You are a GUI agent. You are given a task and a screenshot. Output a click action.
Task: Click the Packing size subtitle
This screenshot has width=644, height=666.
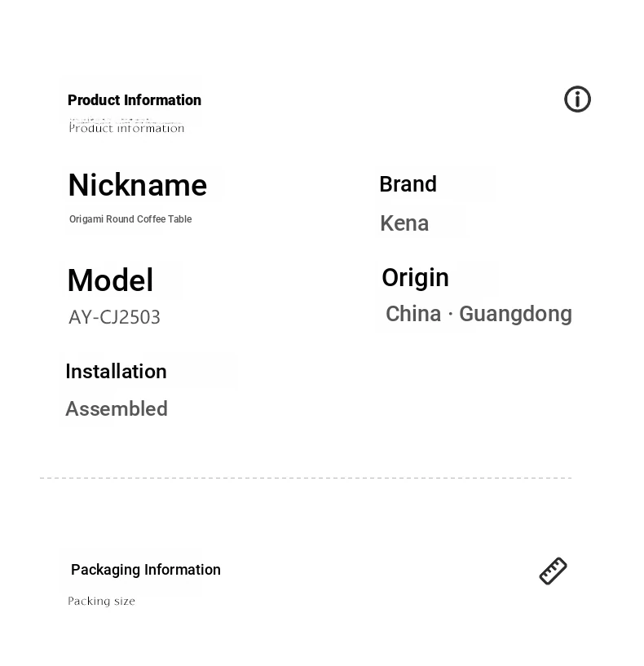pos(102,601)
